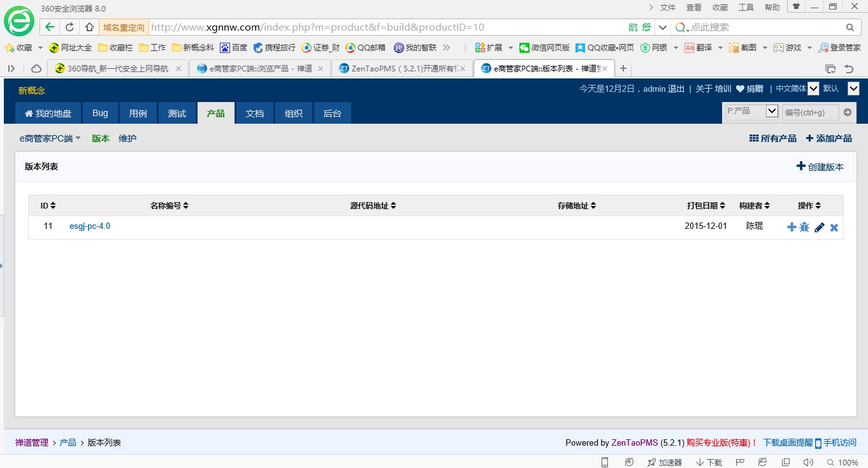Edit build esgj-pc-4.0 with the pencil icon
Image resolution: width=868 pixels, height=468 pixels.
(820, 227)
